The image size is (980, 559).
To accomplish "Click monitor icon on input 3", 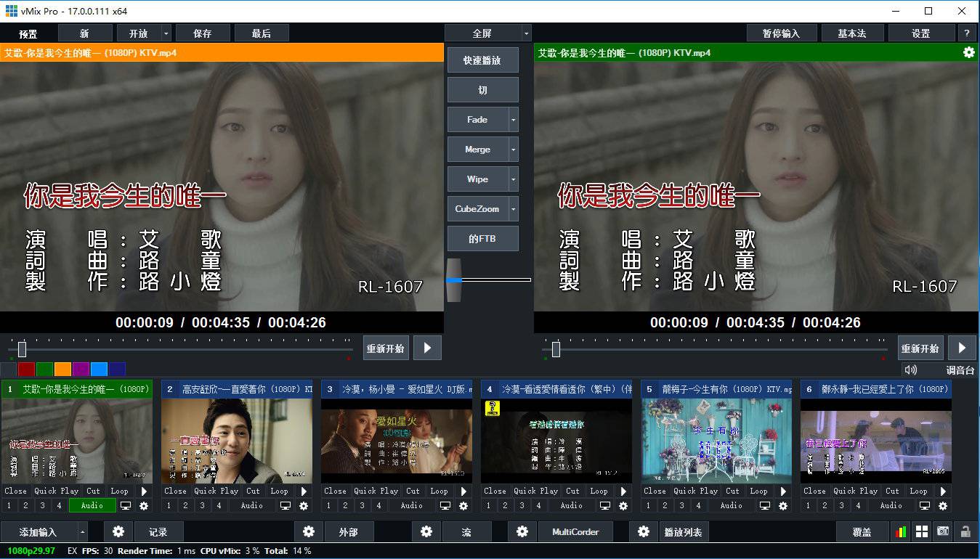I will tap(445, 505).
